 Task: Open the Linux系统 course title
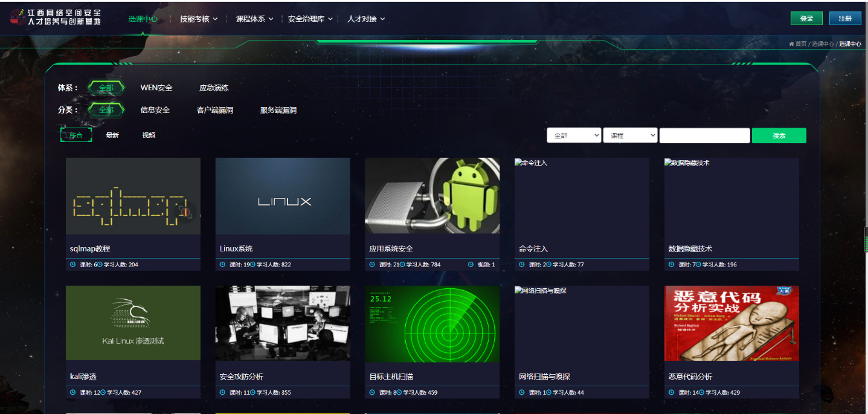click(x=236, y=248)
